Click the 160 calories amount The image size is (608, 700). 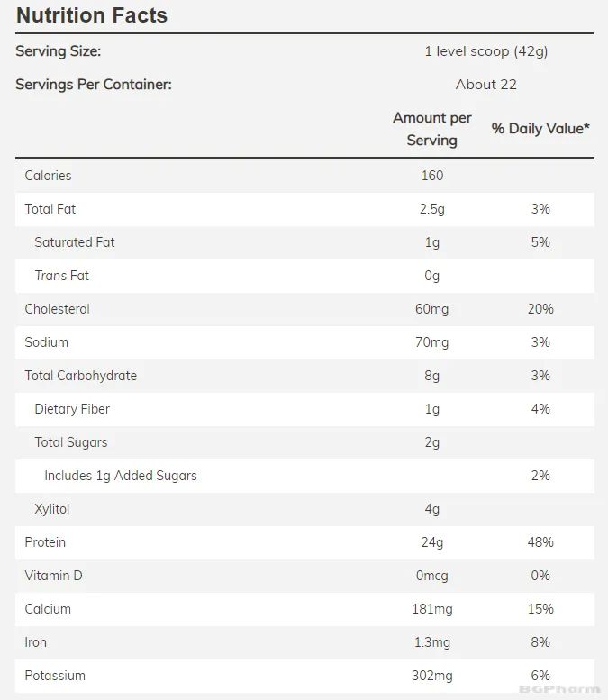(x=432, y=176)
